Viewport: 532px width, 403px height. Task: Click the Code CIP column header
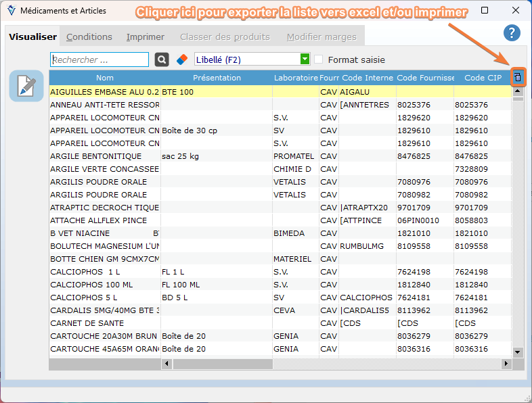[483, 78]
